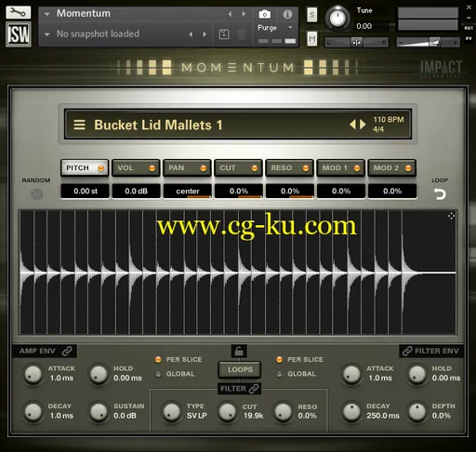Toggle the FILTER link chain icon

click(254, 389)
